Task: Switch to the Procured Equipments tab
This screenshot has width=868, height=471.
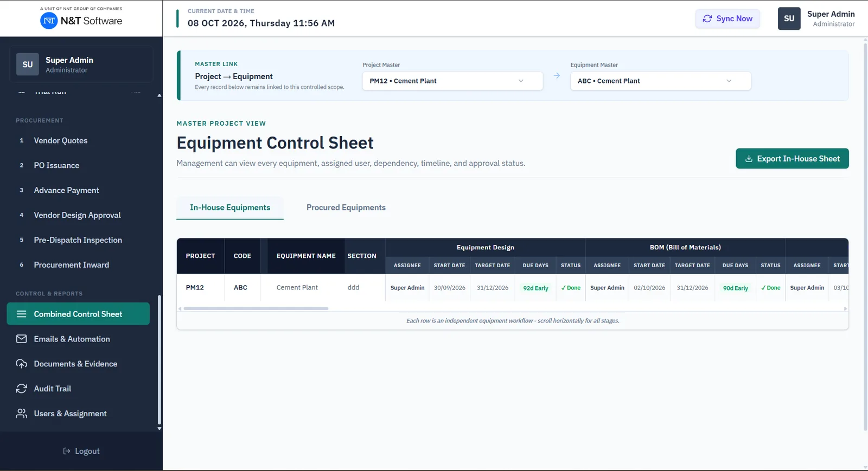Action: tap(346, 208)
